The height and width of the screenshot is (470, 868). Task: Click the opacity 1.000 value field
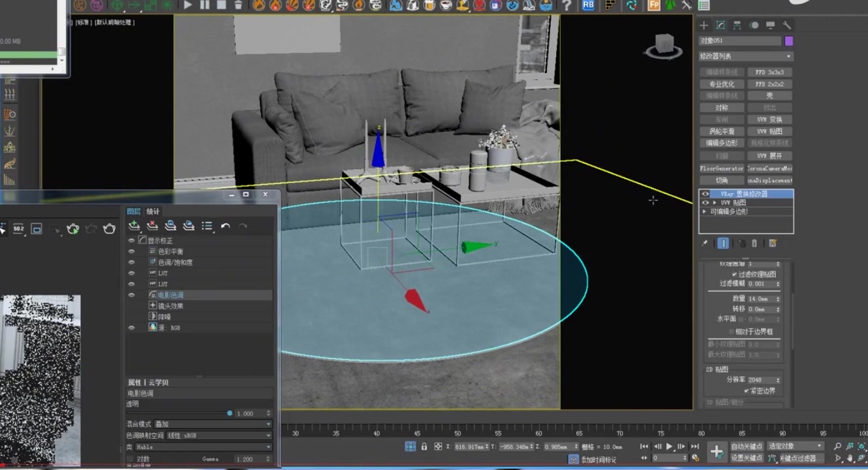(x=250, y=413)
